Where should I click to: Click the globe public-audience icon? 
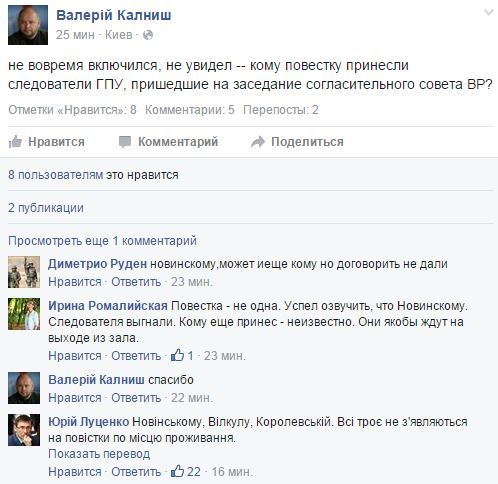pyautogui.click(x=148, y=35)
